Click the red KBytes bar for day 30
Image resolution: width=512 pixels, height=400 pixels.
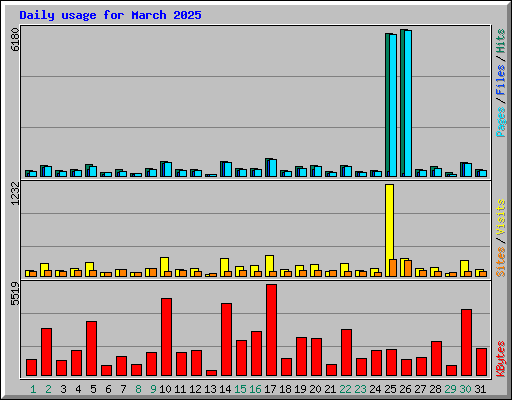pyautogui.click(x=466, y=343)
